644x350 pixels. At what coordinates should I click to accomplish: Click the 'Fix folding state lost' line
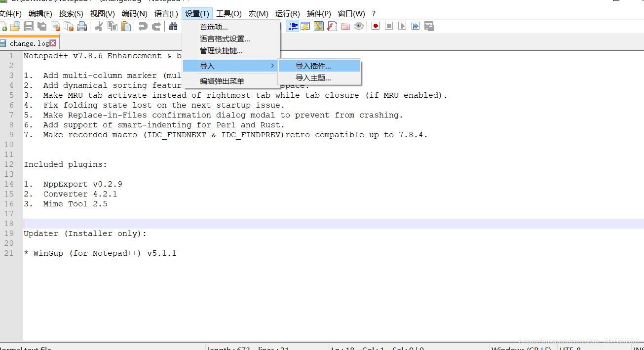click(154, 105)
